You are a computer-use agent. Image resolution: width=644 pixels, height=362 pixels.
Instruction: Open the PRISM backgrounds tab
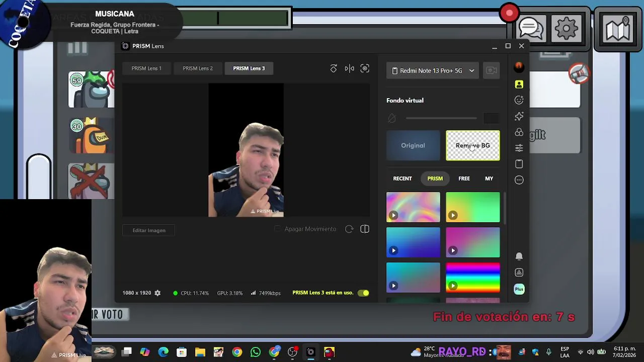tap(435, 178)
